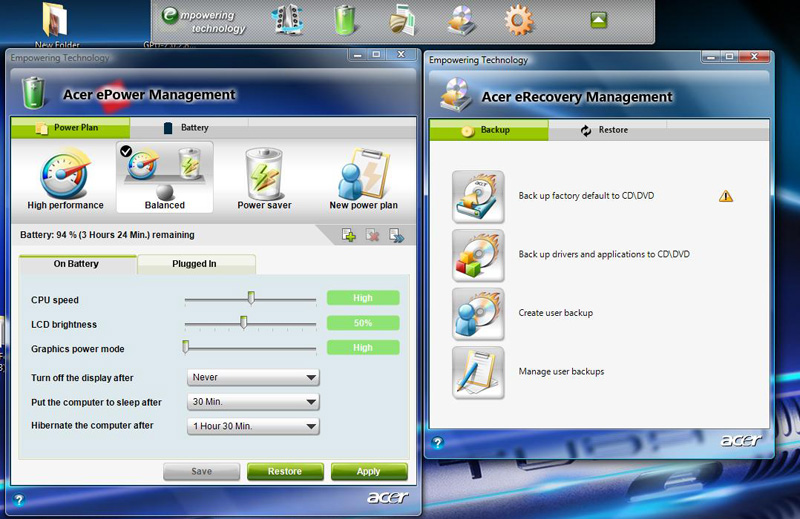
Task: Minimize the ePower Management window
Action: [358, 55]
